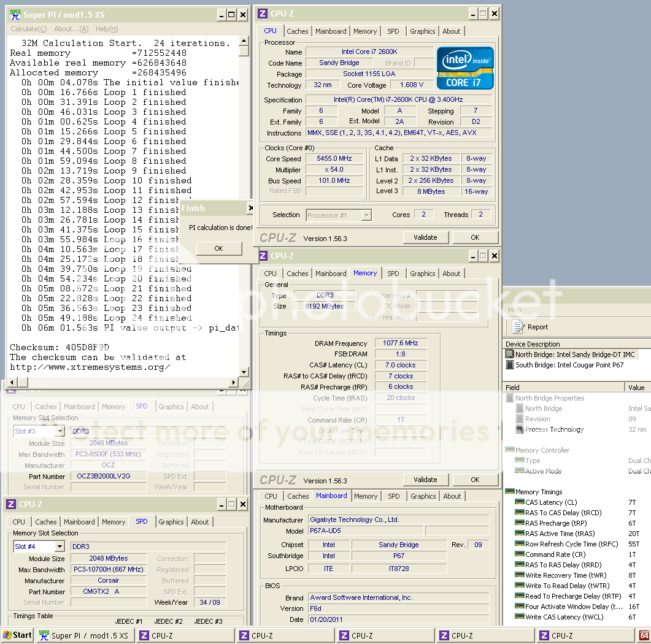
Task: Open the Windows Start button
Action: pos(17,635)
